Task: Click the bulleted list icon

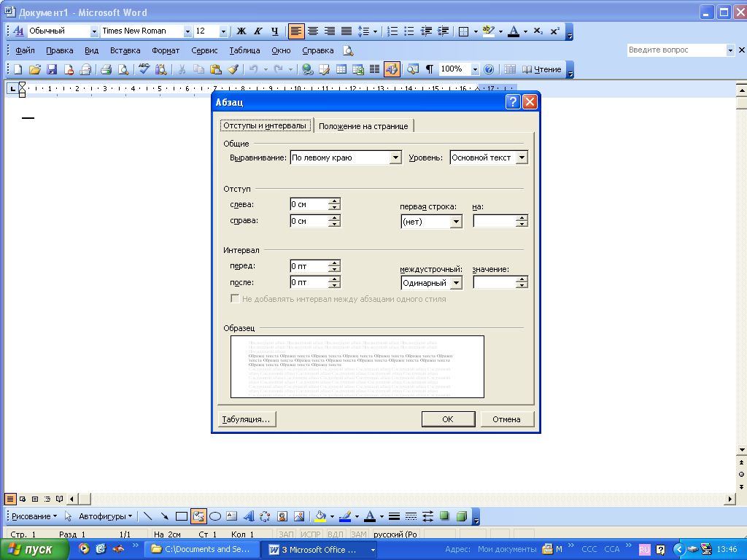Action: [409, 31]
